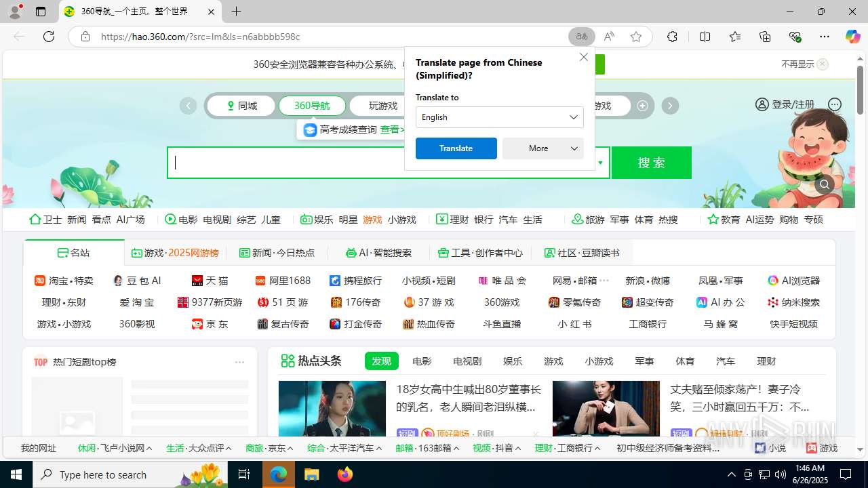Click 登录/注册 login link
Screen dimensions: 868x488
coord(785,104)
